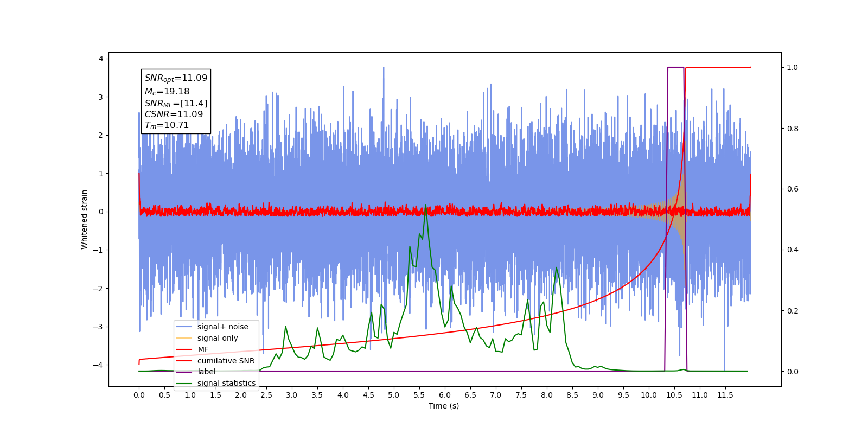Click the SNRopt=11.09 annotation line
The height and width of the screenshot is (434, 868).
pyautogui.click(x=176, y=78)
